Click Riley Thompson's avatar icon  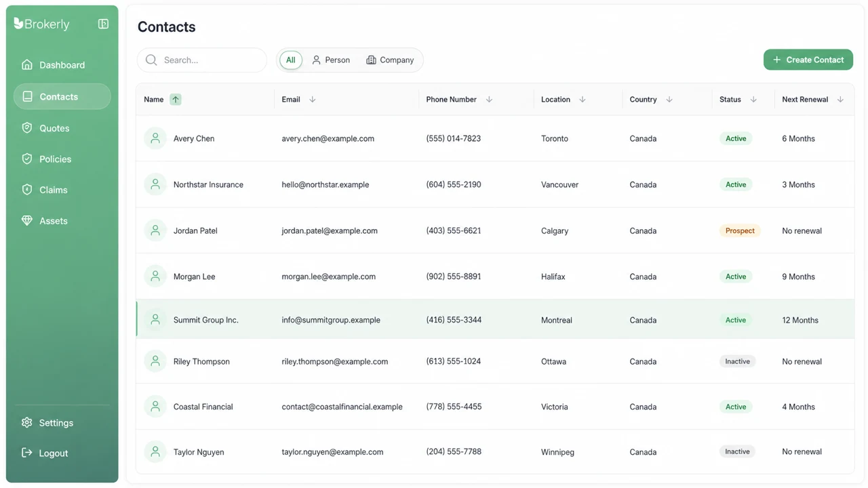click(x=155, y=361)
